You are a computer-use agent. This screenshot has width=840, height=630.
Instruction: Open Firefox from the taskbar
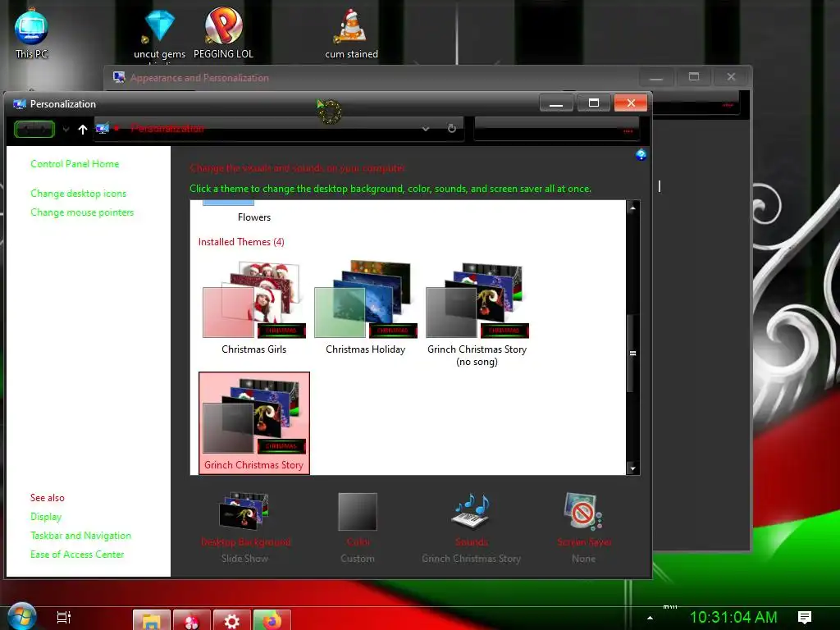tap(272, 620)
